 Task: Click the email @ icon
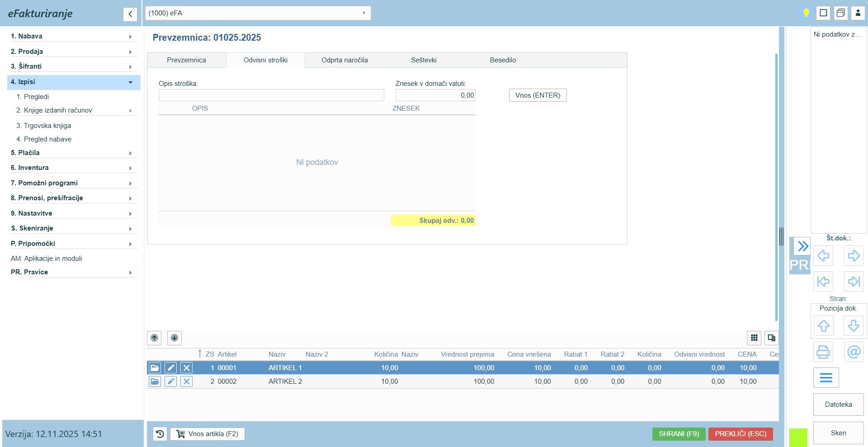(854, 352)
